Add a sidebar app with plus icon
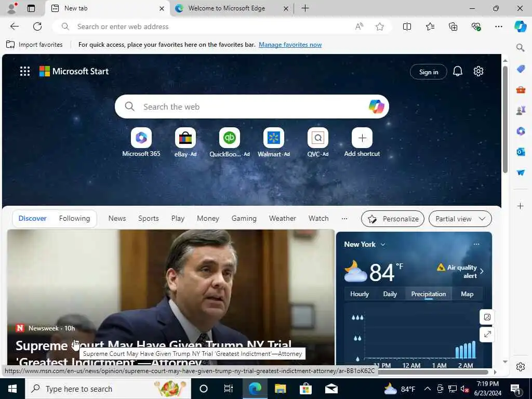This screenshot has width=532, height=399. coord(520,206)
